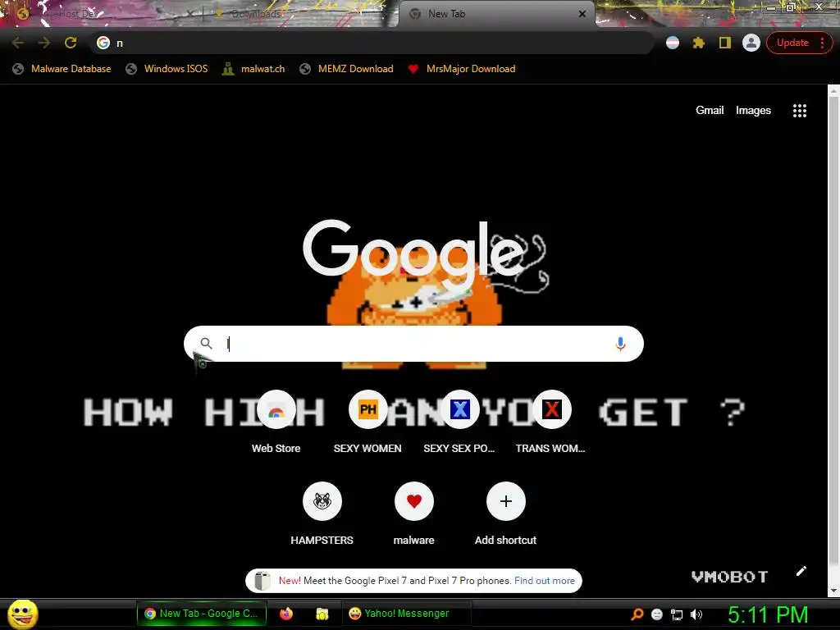Close the New Tab tab
This screenshot has width=840, height=630.
pyautogui.click(x=582, y=14)
